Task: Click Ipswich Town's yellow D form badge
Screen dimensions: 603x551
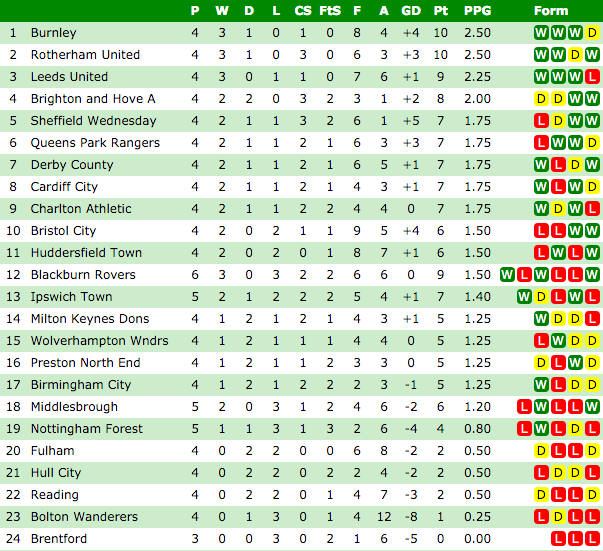Action: (x=541, y=297)
